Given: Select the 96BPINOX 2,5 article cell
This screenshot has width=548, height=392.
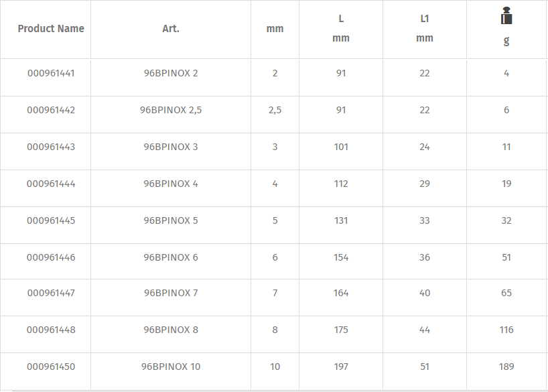Looking at the screenshot, I should tap(171, 110).
